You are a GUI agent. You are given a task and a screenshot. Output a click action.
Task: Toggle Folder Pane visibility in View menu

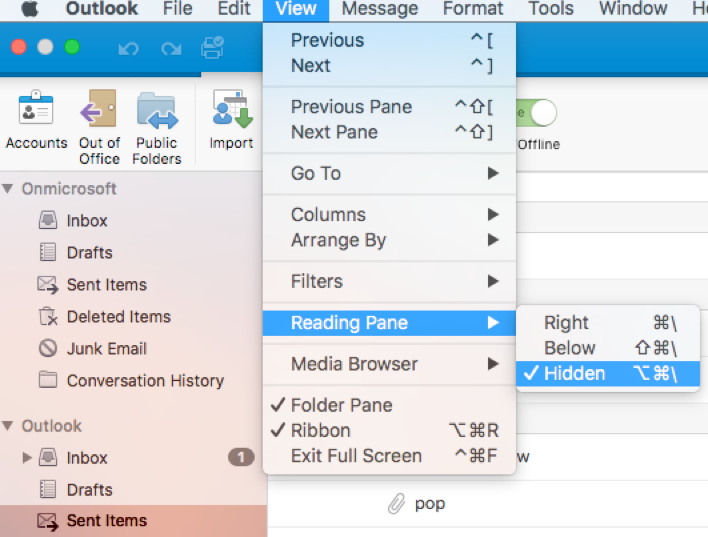click(x=389, y=405)
